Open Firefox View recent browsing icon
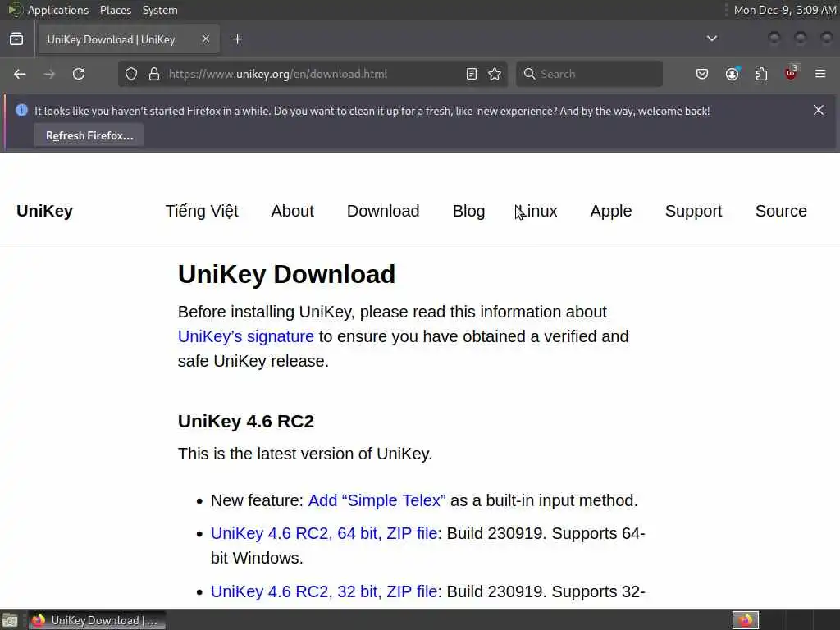The image size is (840, 630). click(x=16, y=39)
